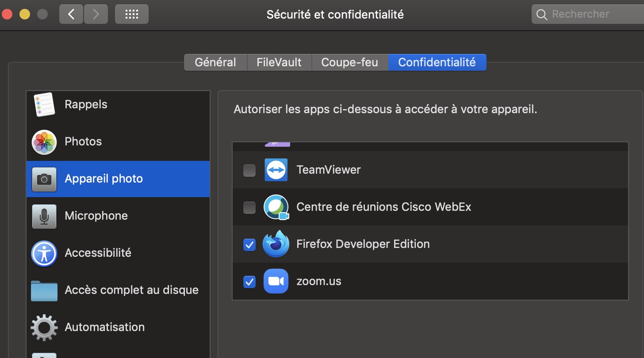Enable camera access for TeamViewer
This screenshot has width=644, height=358.
coord(249,170)
